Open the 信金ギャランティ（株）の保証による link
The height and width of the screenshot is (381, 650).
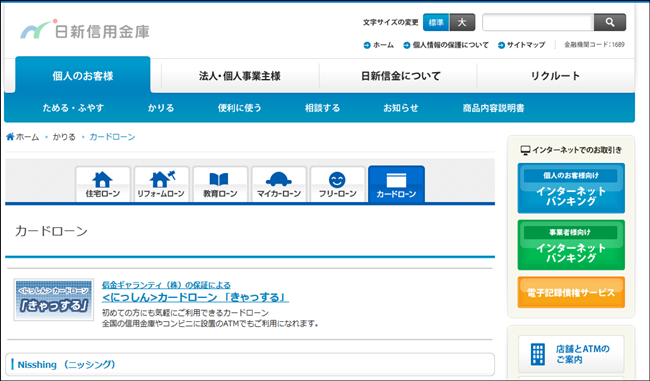click(x=166, y=285)
